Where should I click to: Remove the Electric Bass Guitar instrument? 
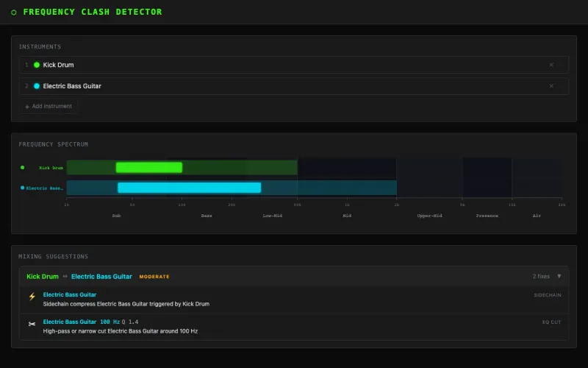tap(551, 86)
